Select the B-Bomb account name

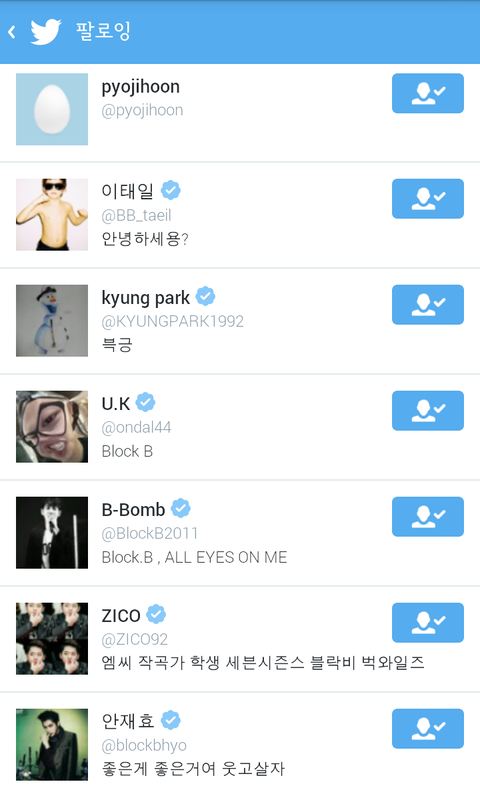[x=133, y=510]
